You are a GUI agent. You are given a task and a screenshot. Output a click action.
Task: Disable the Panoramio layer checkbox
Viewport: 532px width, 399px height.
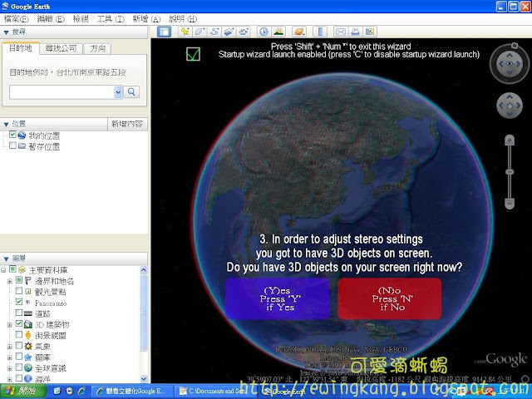(x=19, y=302)
